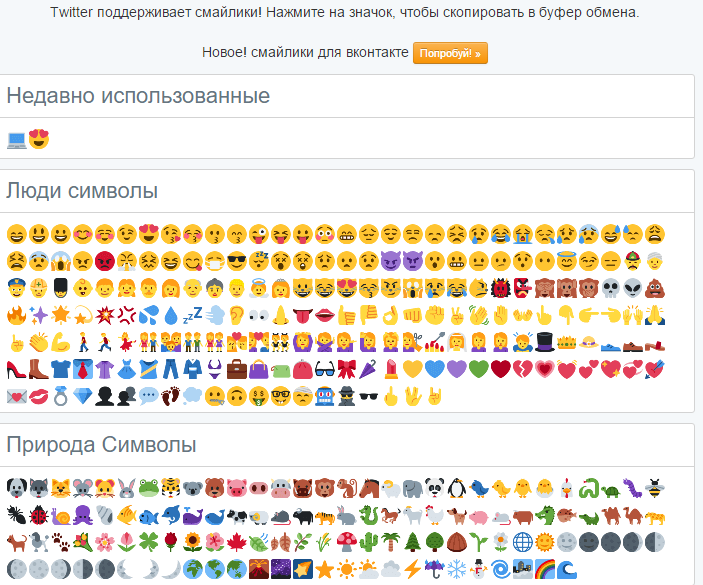Screen dimensions: 703x585
Task: Copy the loudly crying face emoji
Action: click(522, 234)
